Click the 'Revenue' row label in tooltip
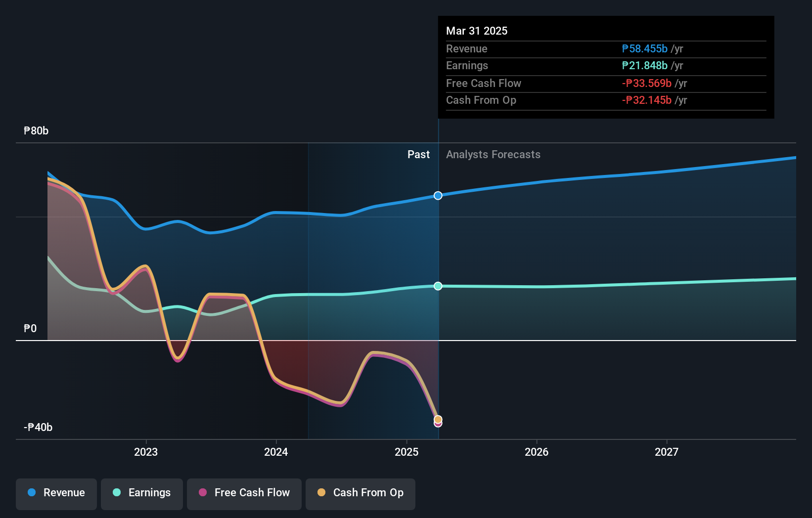The width and height of the screenshot is (812, 518). (467, 49)
